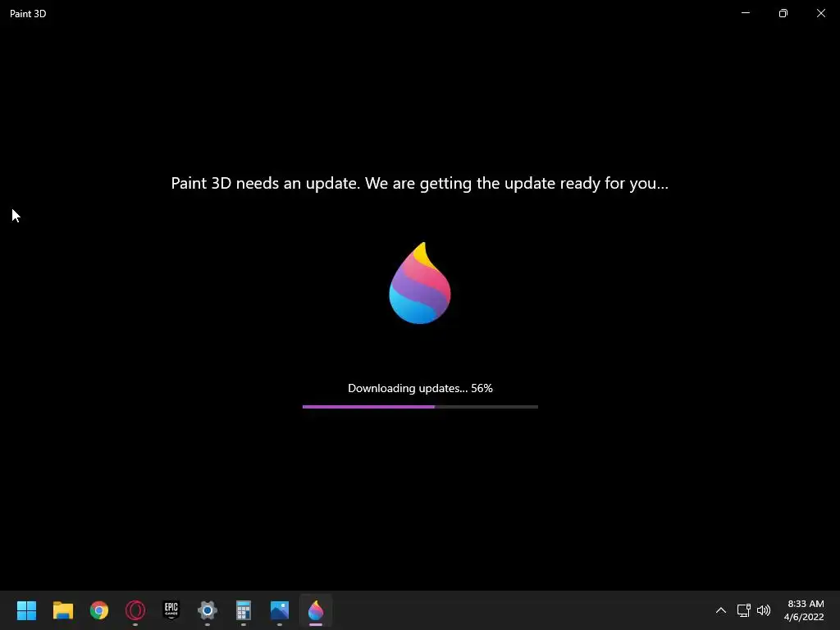Open Calculator from the taskbar

[243, 610]
